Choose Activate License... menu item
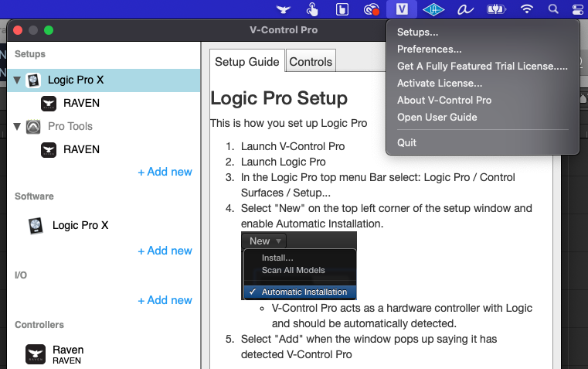The height and width of the screenshot is (369, 588). coord(440,84)
